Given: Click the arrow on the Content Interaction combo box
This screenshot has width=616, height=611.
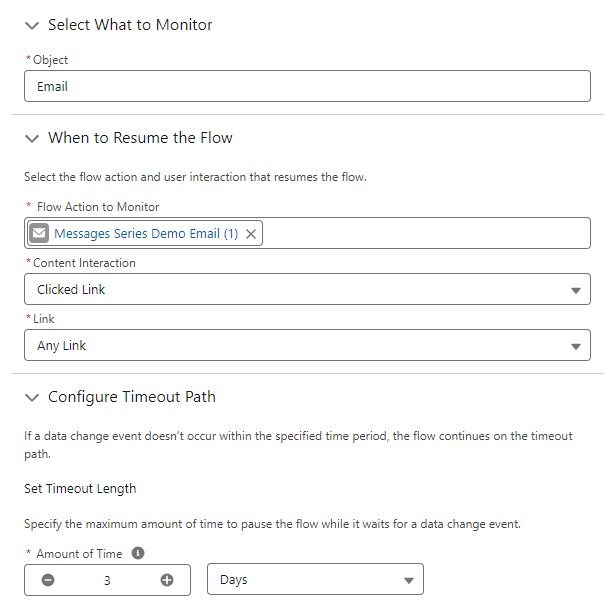Looking at the screenshot, I should (575, 290).
